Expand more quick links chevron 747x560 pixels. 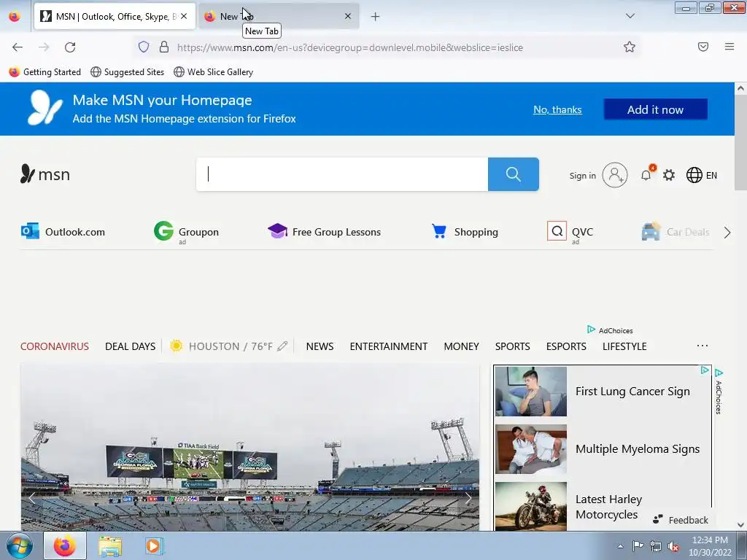pyautogui.click(x=727, y=233)
